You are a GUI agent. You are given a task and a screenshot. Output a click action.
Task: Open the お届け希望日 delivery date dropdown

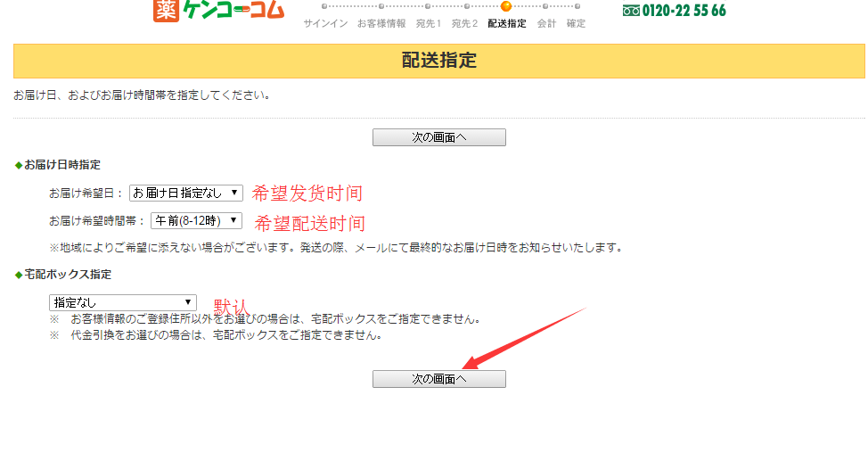185,193
